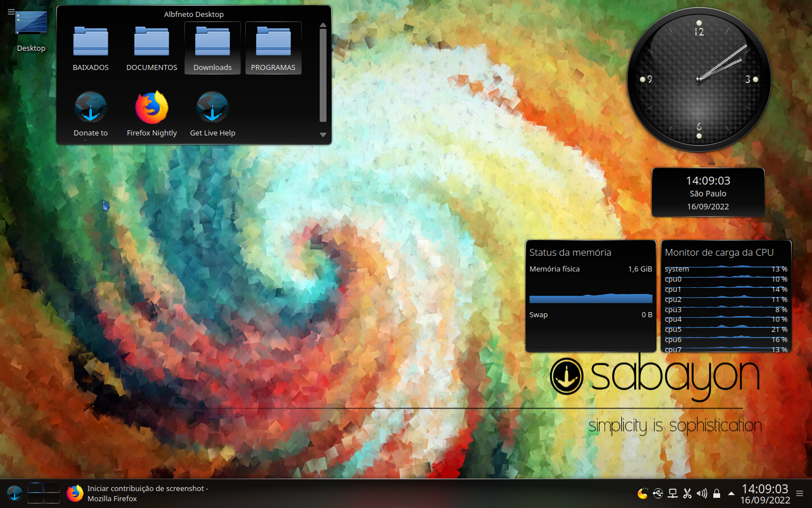This screenshot has width=812, height=508.
Task: Click the Albfneto Desktop widget title
Action: click(x=194, y=14)
